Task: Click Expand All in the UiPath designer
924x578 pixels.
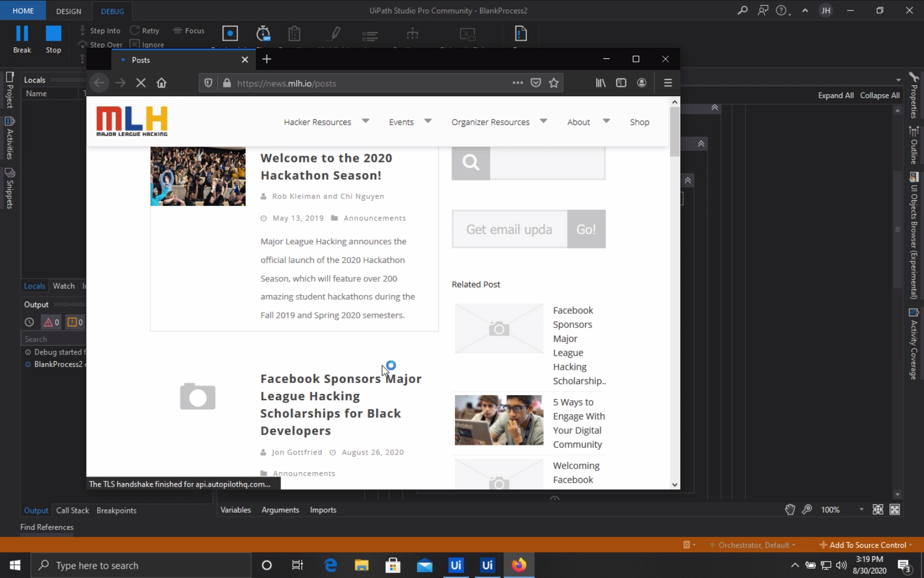Action: [x=835, y=95]
